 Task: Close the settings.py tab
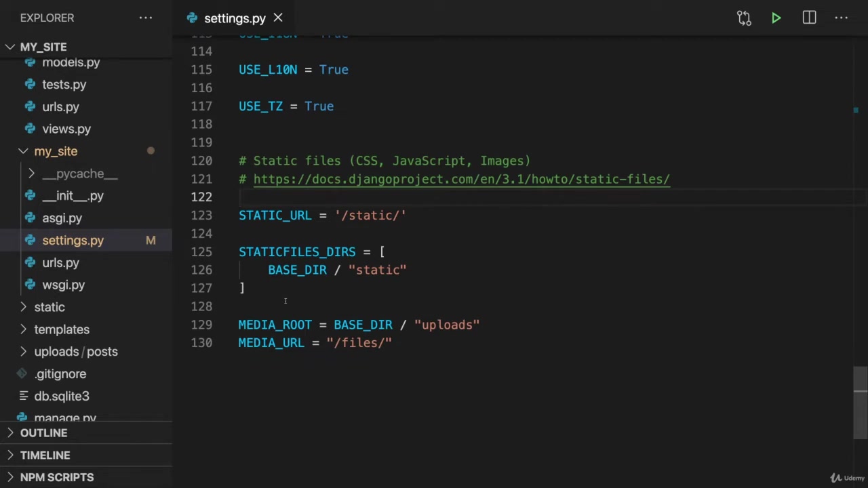pyautogui.click(x=278, y=18)
